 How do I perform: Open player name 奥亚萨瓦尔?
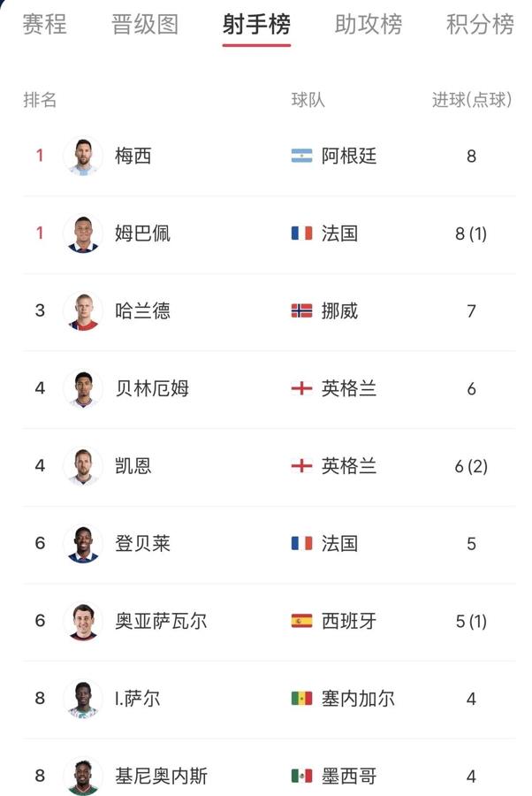pyautogui.click(x=161, y=621)
